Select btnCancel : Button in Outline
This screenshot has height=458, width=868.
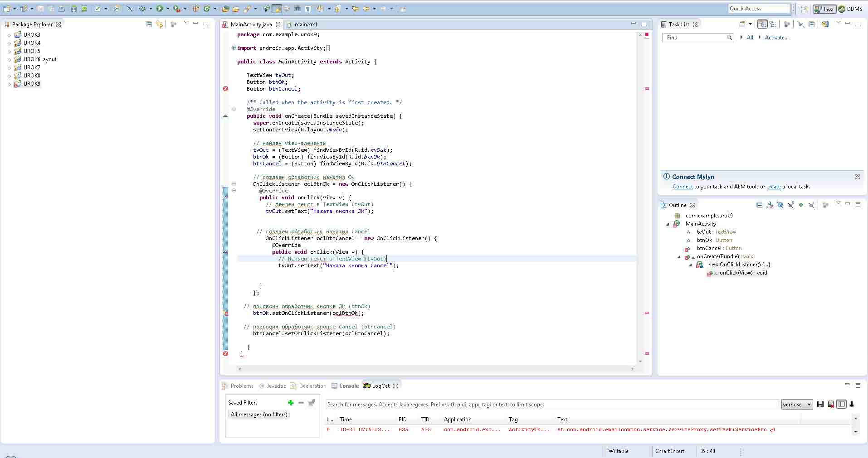click(719, 248)
